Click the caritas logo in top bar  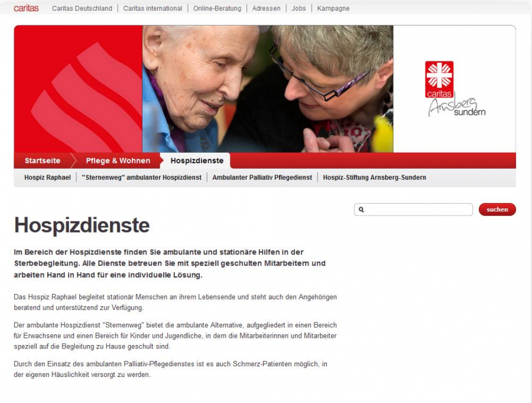(x=26, y=8)
